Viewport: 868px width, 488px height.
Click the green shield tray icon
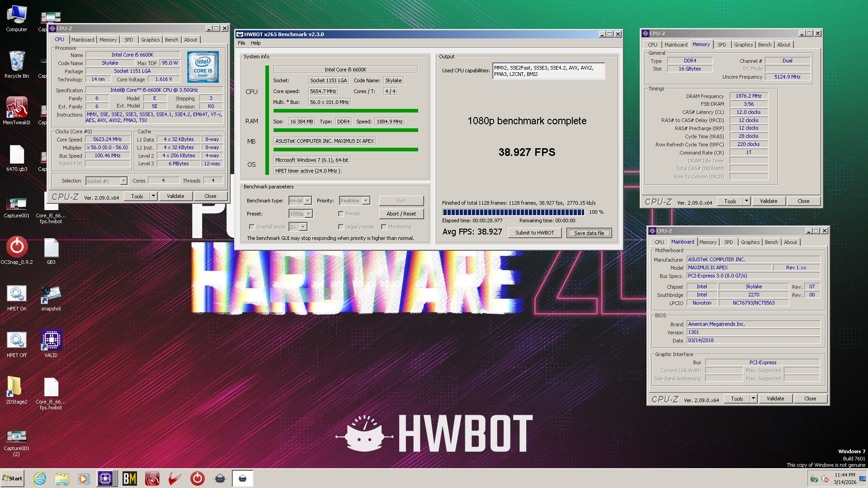click(814, 479)
